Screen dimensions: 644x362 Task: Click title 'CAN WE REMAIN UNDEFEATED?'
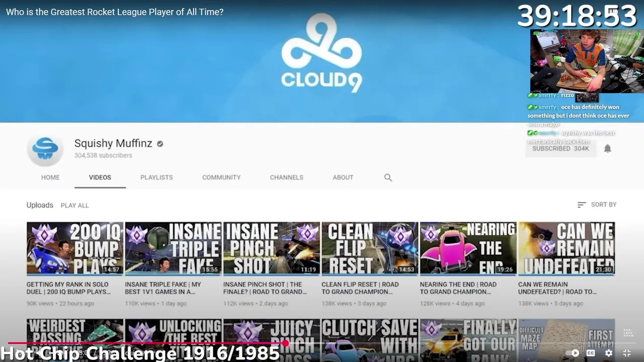coord(557,288)
